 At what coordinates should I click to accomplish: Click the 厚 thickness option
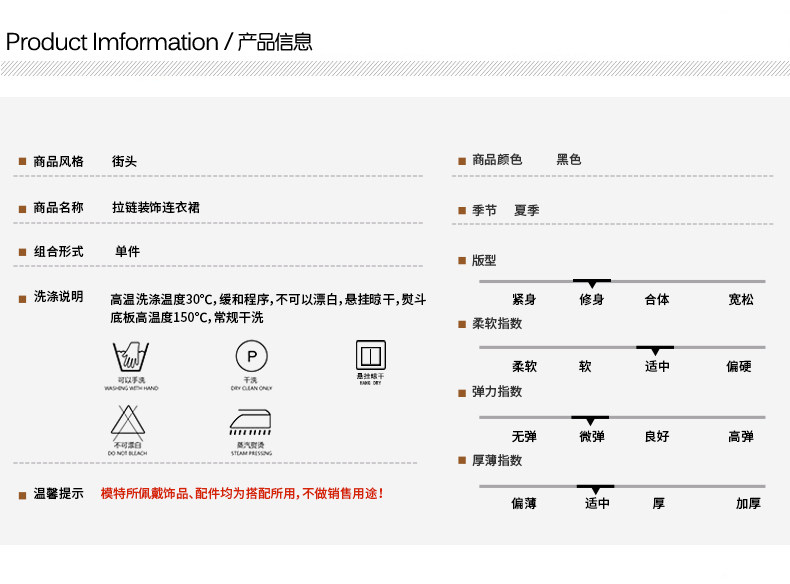pos(659,503)
